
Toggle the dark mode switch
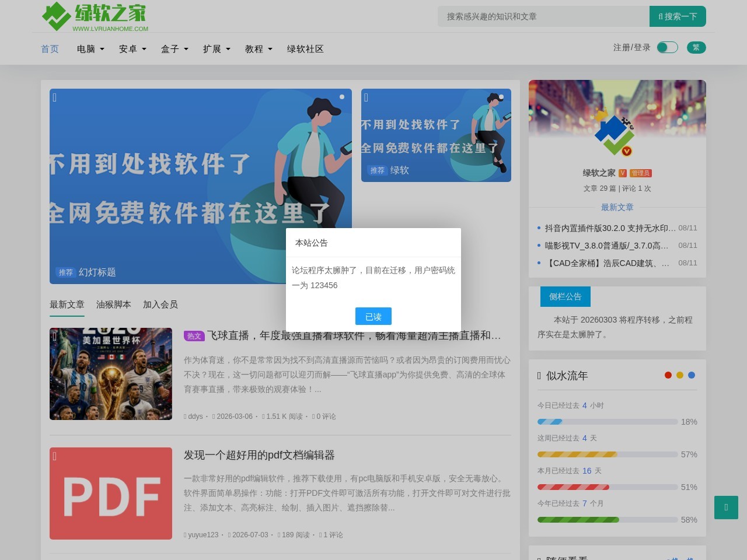668,47
